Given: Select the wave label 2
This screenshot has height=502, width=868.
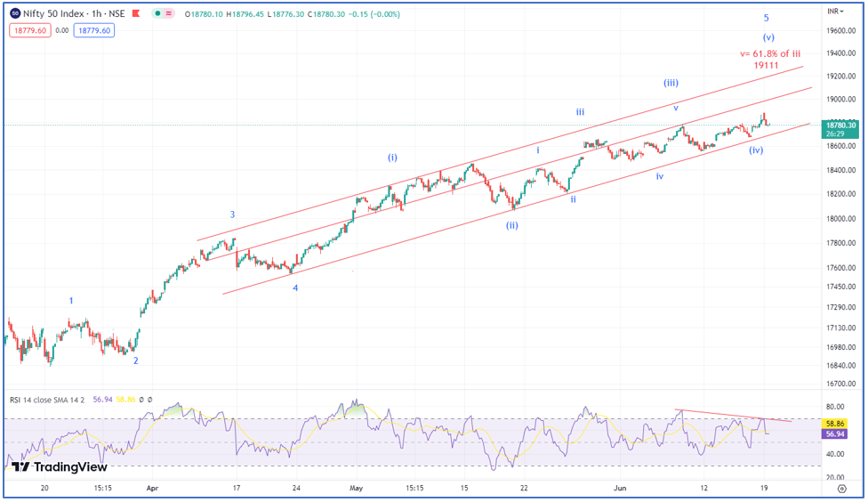Looking at the screenshot, I should click(135, 360).
